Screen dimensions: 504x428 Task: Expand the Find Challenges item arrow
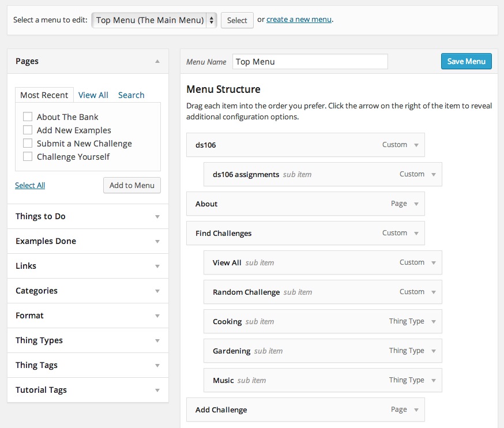click(416, 233)
